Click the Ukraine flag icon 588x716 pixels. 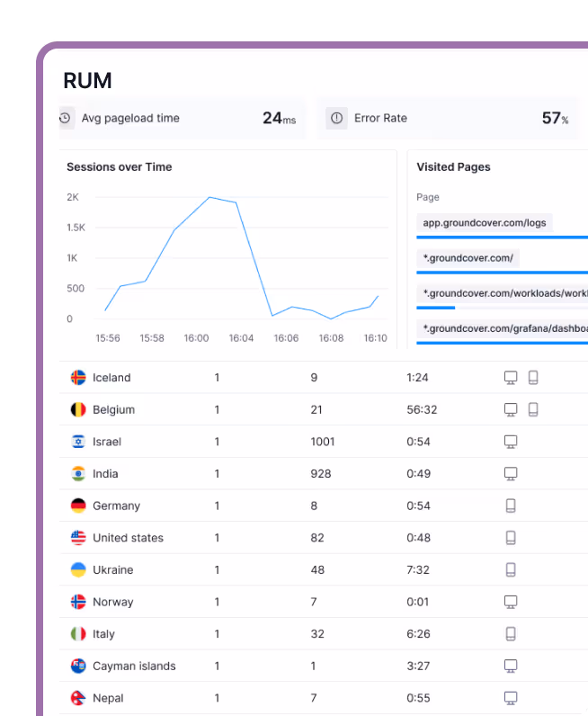(78, 570)
